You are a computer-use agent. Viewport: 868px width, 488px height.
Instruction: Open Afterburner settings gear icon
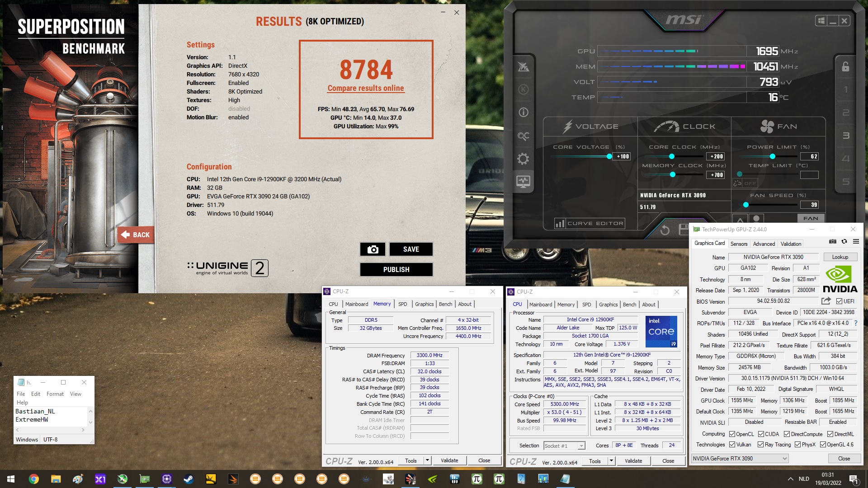tap(523, 159)
